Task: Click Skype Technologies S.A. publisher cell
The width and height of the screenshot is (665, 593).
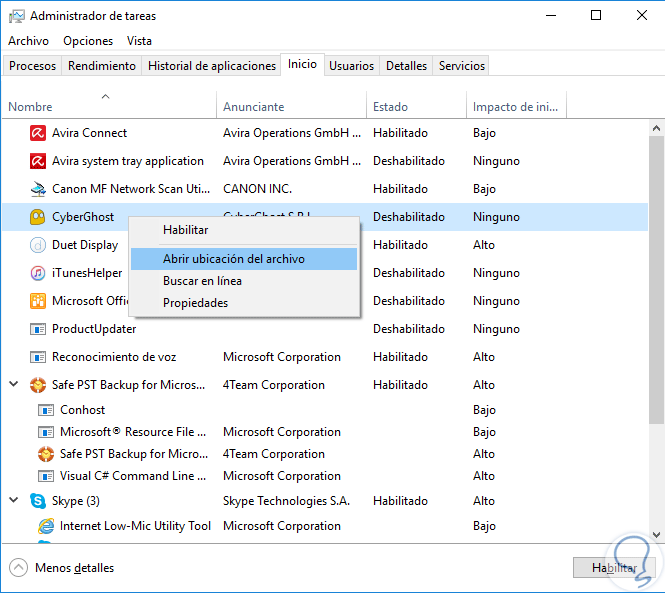Action: pyautogui.click(x=286, y=501)
